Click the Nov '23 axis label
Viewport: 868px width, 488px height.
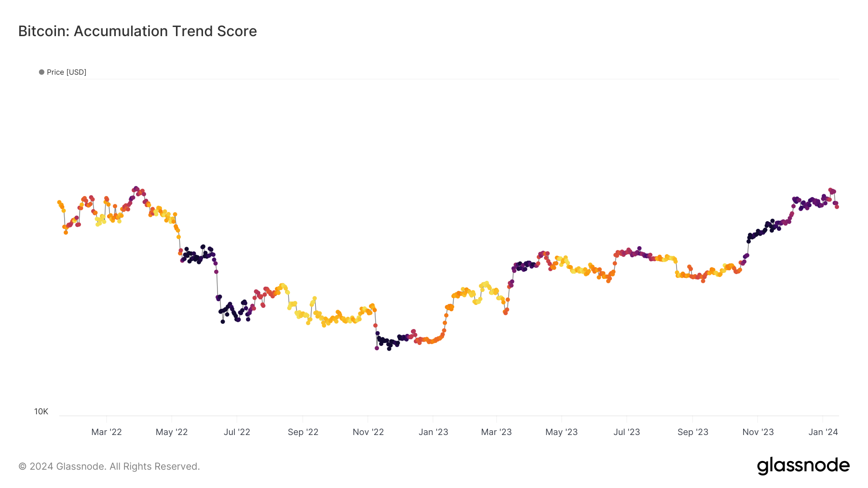click(758, 432)
